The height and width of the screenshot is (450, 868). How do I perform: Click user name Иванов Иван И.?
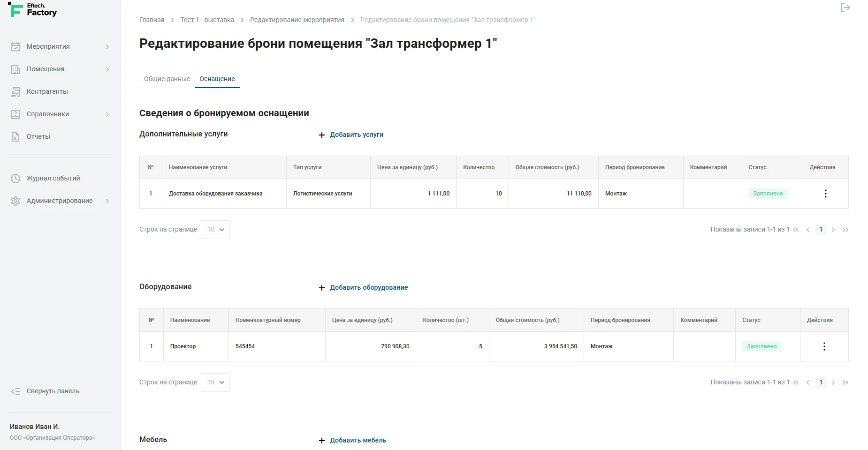click(x=35, y=427)
